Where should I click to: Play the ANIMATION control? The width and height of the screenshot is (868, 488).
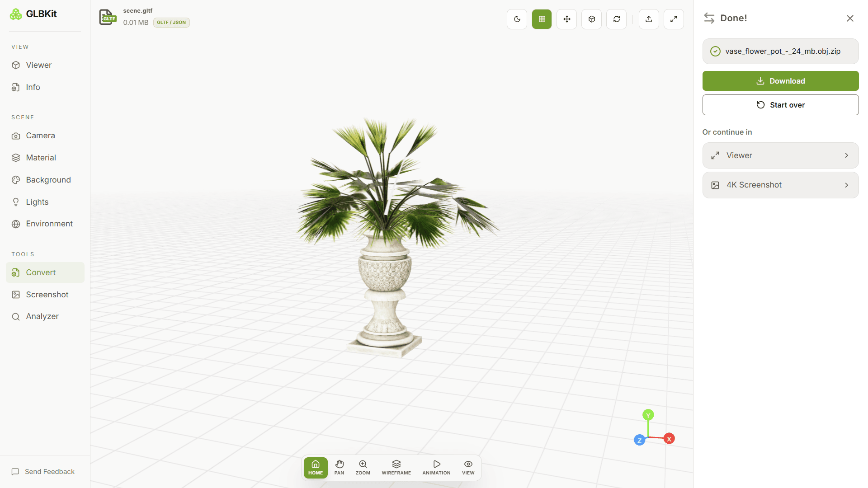click(x=436, y=468)
